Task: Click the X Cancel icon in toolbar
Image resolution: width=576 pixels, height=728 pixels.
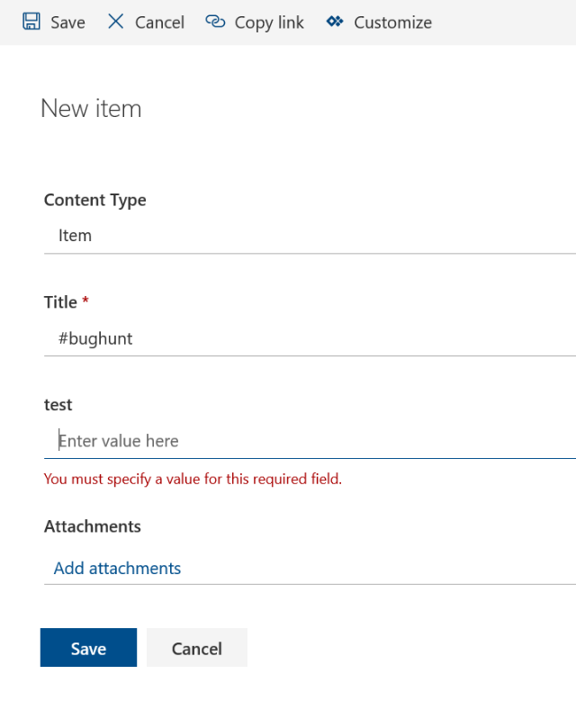Action: coord(116,22)
